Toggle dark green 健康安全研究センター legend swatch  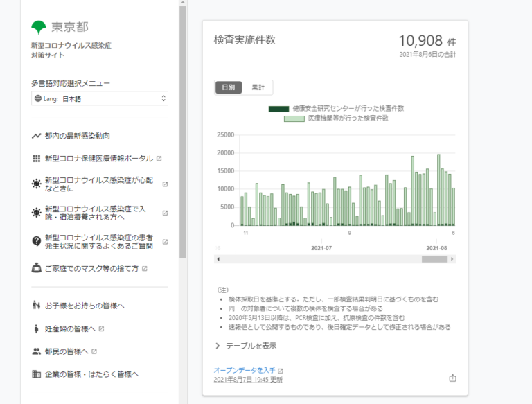[278, 109]
